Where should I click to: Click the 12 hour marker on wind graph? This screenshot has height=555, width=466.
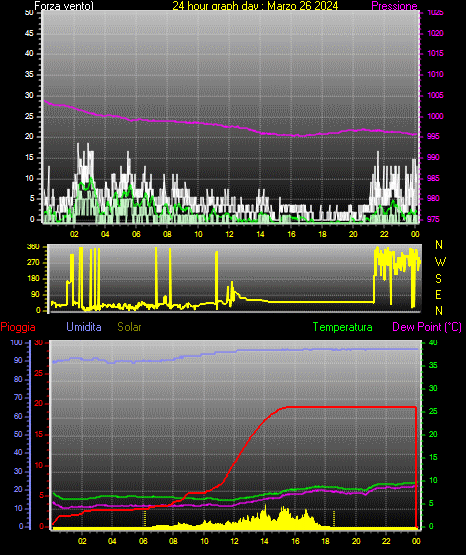[x=229, y=234]
